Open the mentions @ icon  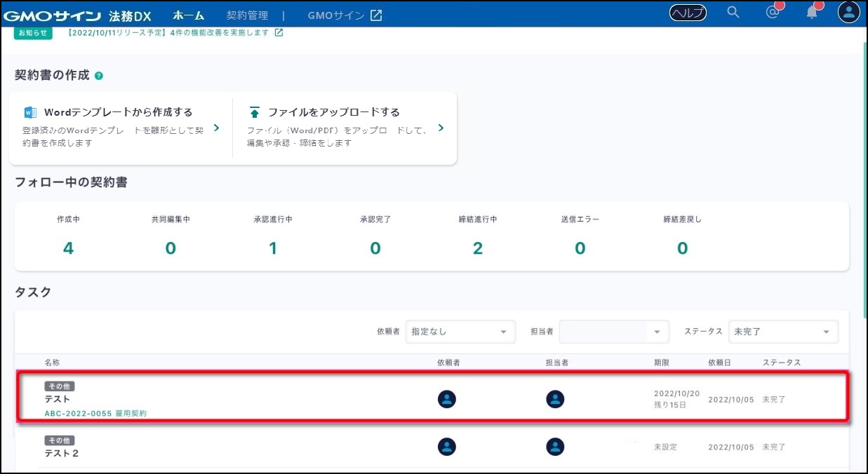coord(773,13)
